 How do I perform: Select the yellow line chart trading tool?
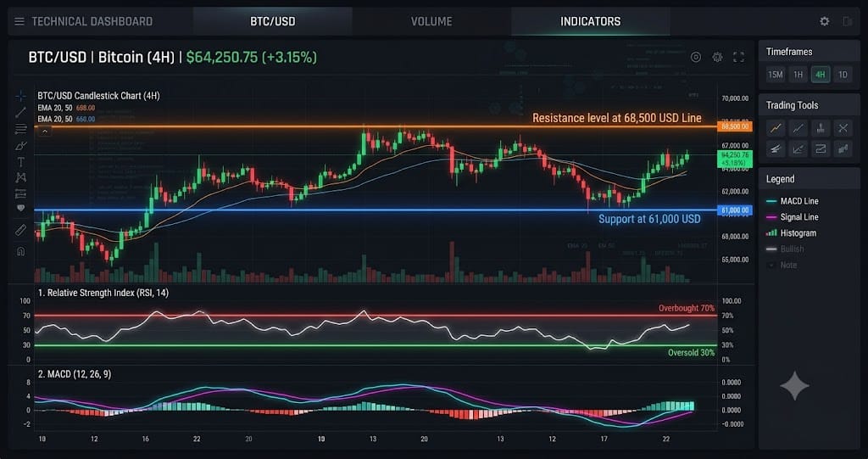(x=776, y=128)
